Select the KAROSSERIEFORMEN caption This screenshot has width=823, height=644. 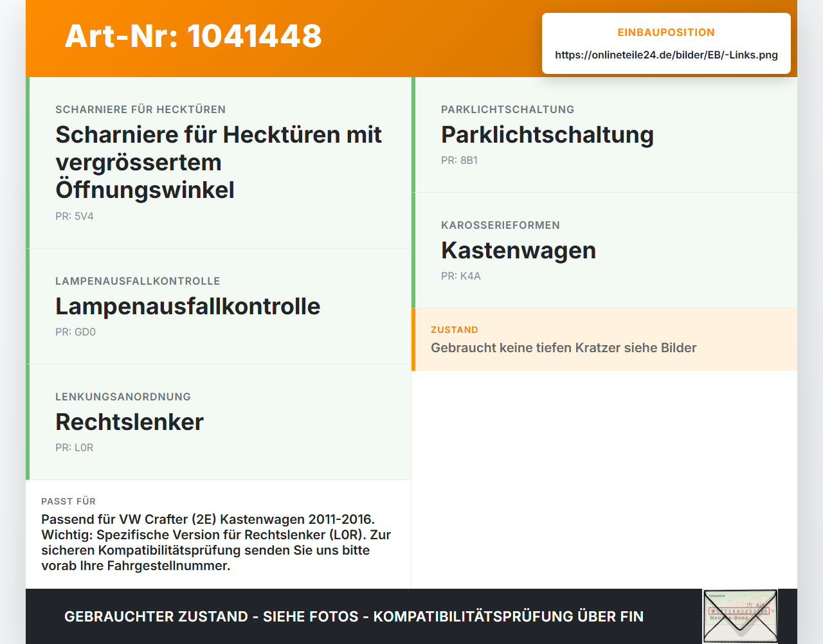pyautogui.click(x=500, y=225)
